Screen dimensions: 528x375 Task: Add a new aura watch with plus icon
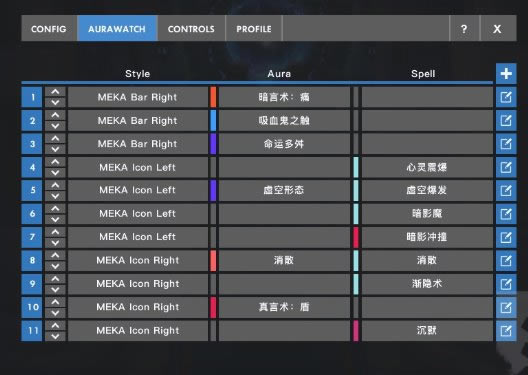(506, 73)
